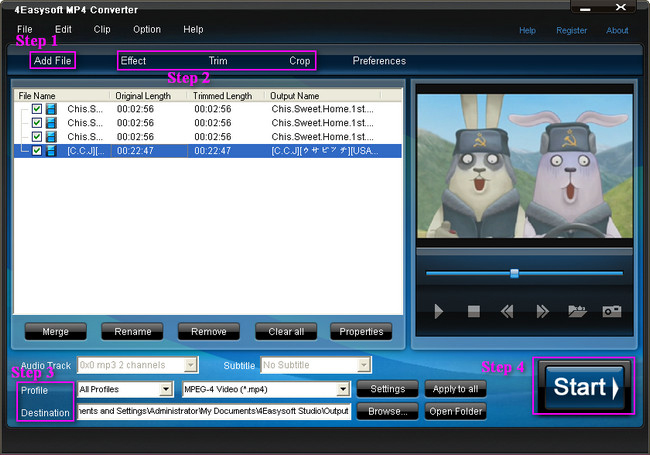Select the row with length 00:22:47
Image resolution: width=650 pixels, height=455 pixels.
click(x=208, y=151)
